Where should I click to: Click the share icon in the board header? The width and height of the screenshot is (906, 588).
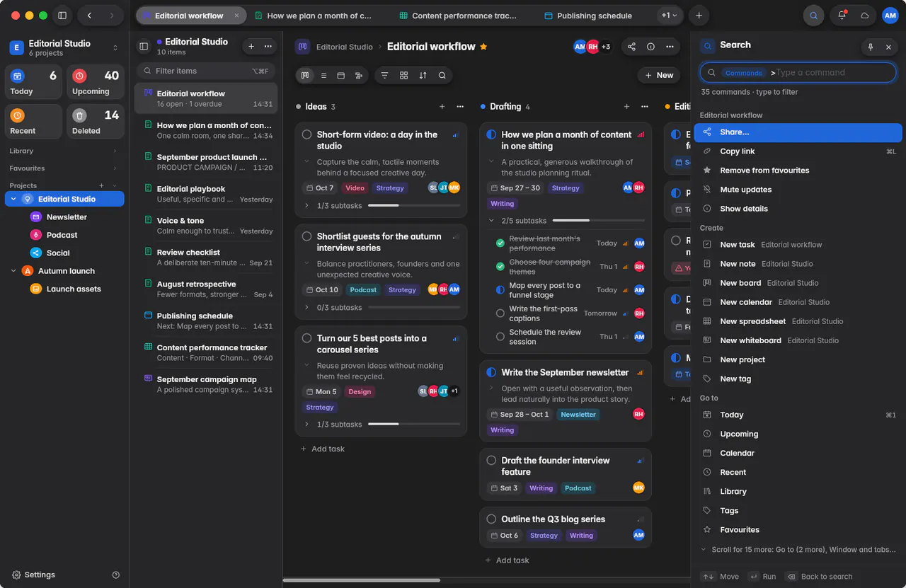pyautogui.click(x=631, y=47)
